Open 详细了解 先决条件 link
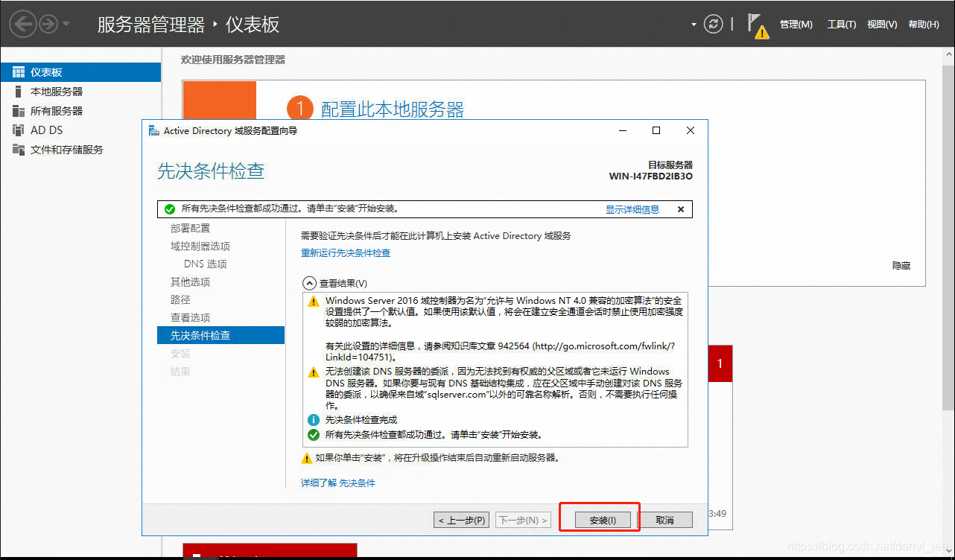 pyautogui.click(x=338, y=483)
